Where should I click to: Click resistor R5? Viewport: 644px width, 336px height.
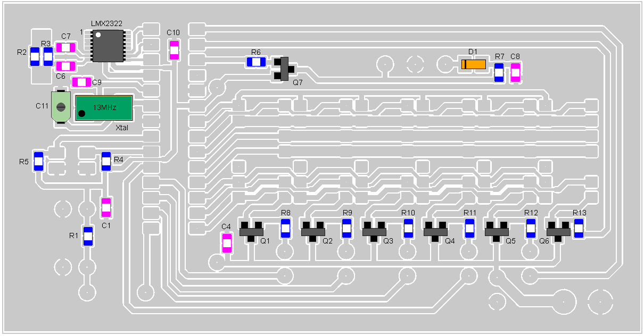[x=38, y=161]
